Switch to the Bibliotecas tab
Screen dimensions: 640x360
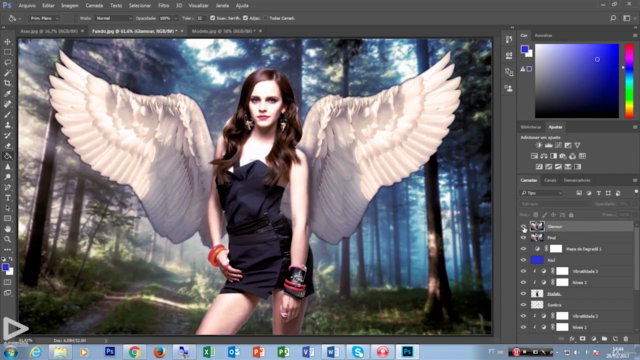(x=531, y=127)
